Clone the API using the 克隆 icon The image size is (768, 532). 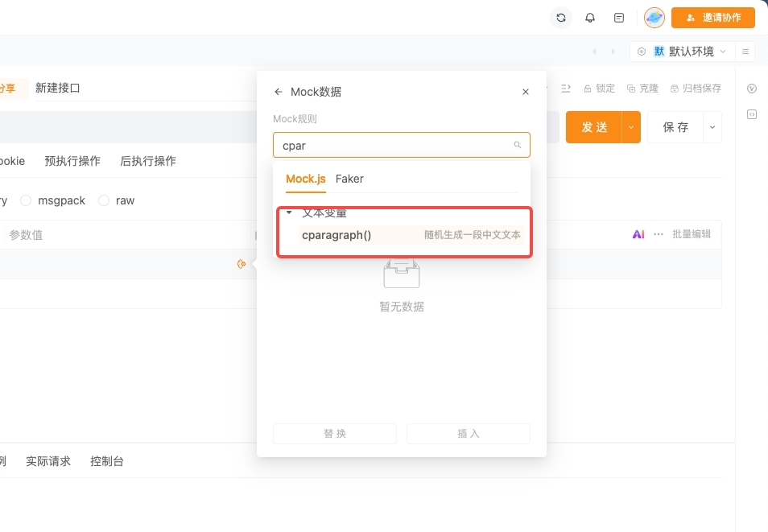click(640, 88)
